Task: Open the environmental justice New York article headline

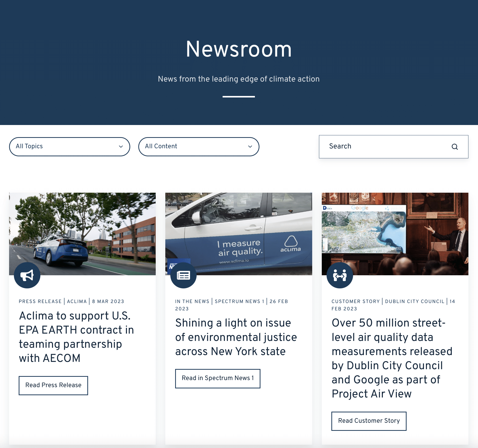Action: pyautogui.click(x=236, y=337)
